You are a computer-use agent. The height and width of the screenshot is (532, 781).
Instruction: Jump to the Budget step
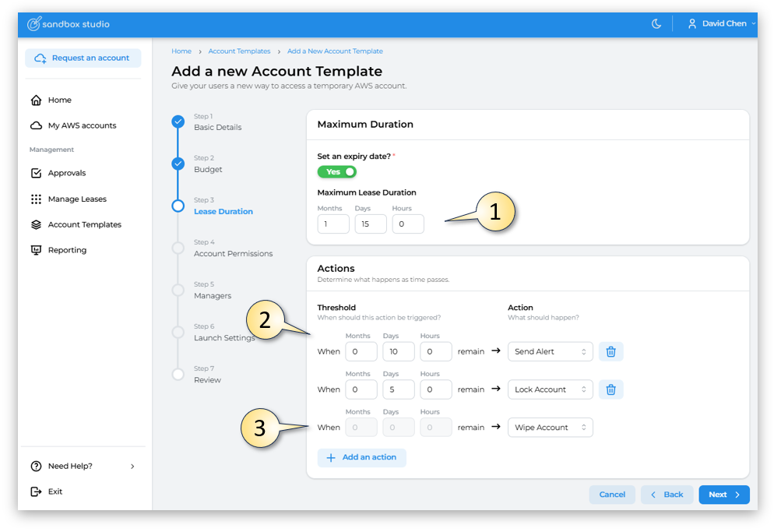[208, 169]
